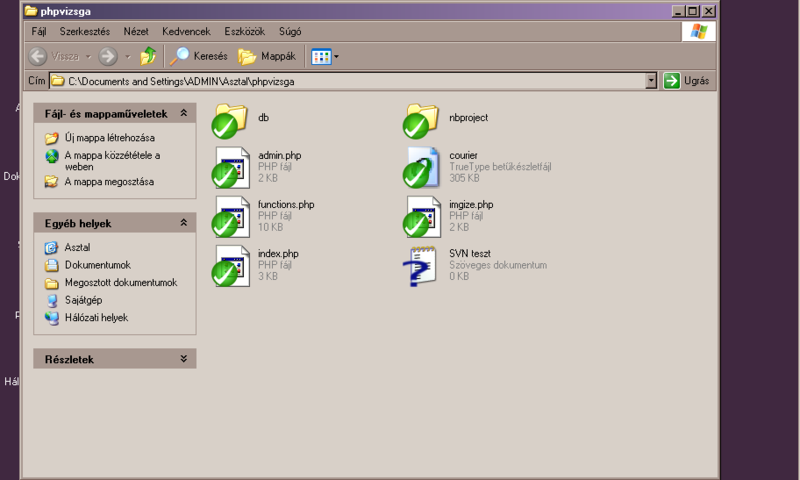This screenshot has width=800, height=480.
Task: Select the admin.php file icon
Action: point(231,167)
